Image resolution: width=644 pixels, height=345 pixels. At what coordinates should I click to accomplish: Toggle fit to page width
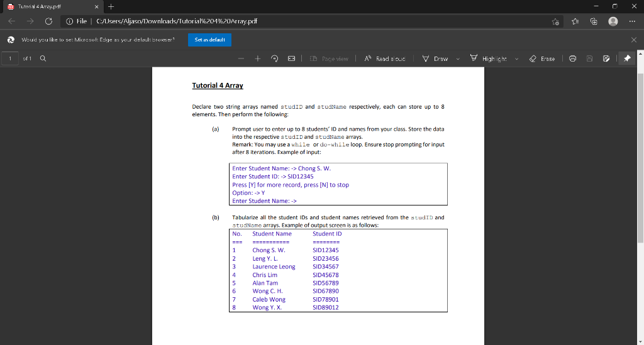click(x=291, y=58)
